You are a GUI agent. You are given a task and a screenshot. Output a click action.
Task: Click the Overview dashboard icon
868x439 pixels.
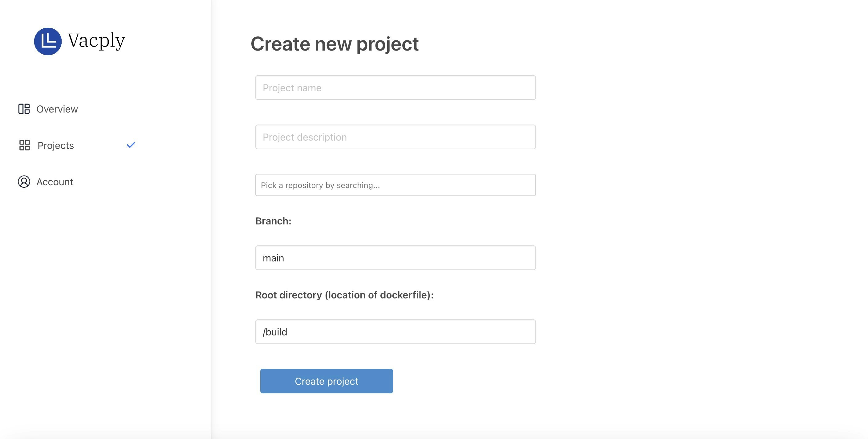24,109
